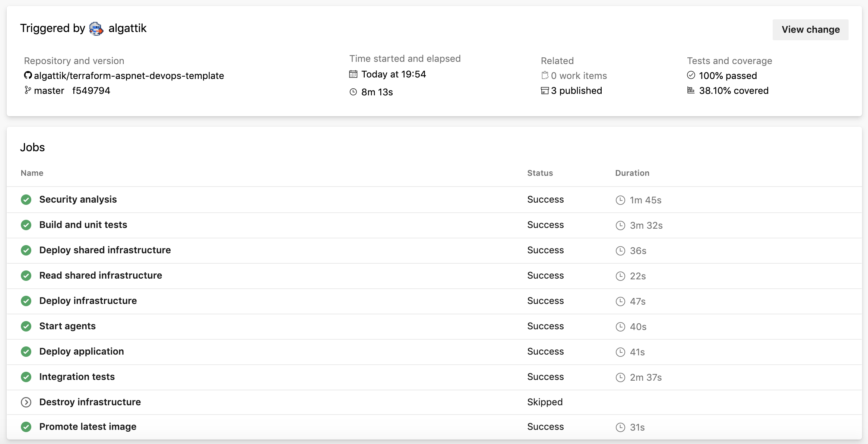The height and width of the screenshot is (444, 868).
Task: Click the coverage icon beside 38.10% covered
Action: click(691, 91)
